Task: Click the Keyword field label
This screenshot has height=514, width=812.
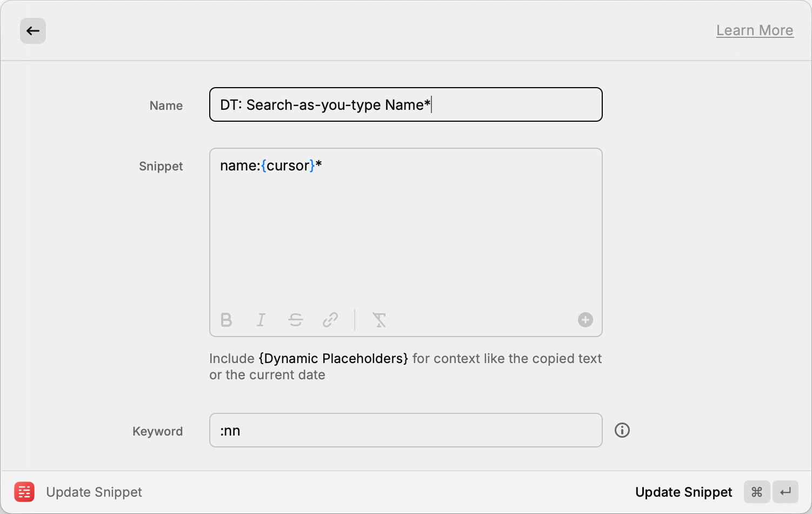Action: coord(157,431)
